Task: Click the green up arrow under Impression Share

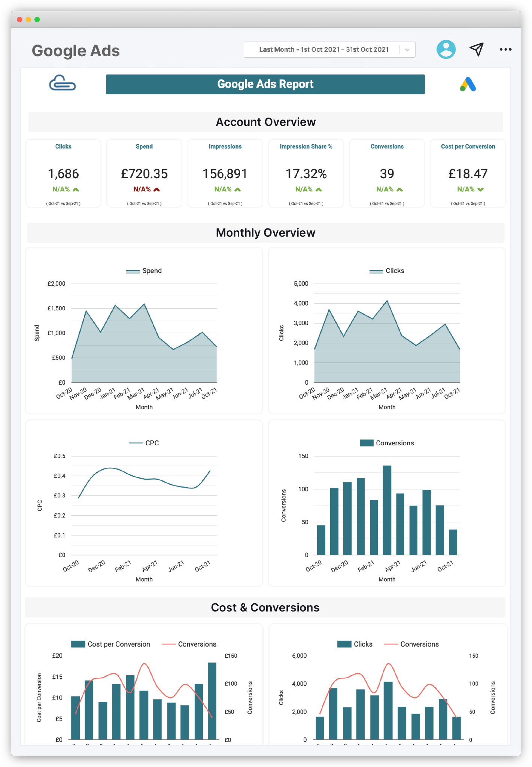Action: pyautogui.click(x=319, y=190)
